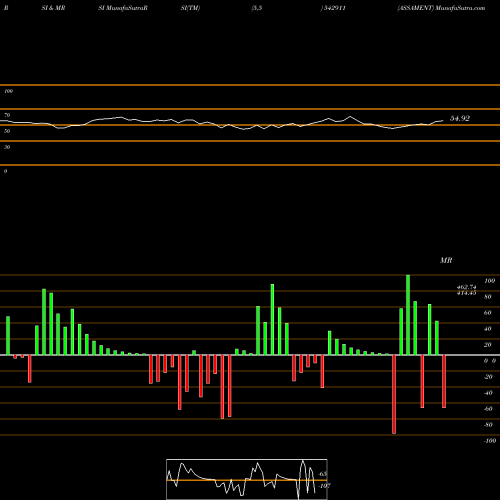Click the RSI value 54.92 label
This screenshot has width=500, height=500.
click(x=460, y=118)
